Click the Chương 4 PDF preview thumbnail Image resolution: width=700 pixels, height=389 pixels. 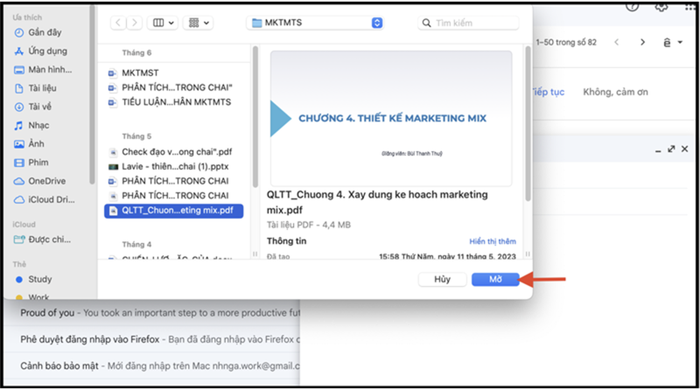tap(391, 118)
